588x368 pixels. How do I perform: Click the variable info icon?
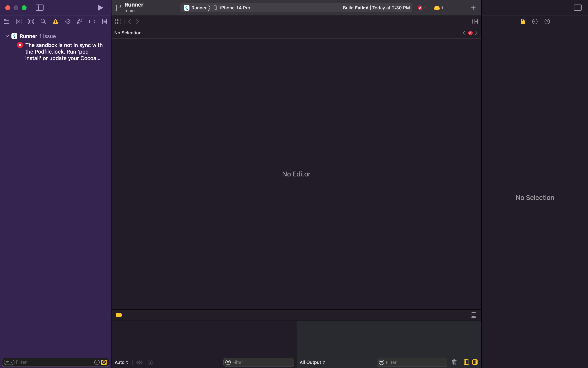pos(150,362)
